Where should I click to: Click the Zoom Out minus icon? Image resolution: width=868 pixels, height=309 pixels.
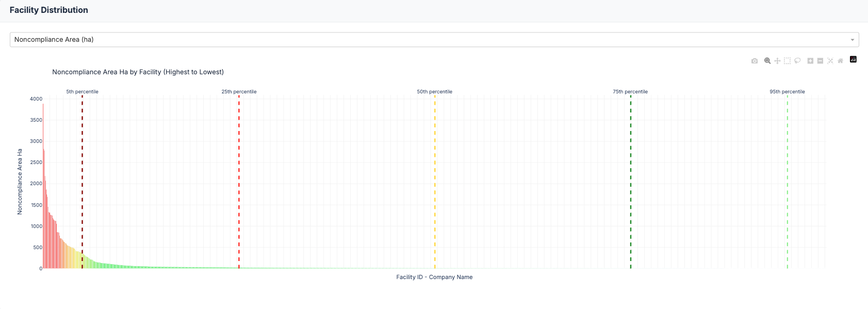[820, 61]
